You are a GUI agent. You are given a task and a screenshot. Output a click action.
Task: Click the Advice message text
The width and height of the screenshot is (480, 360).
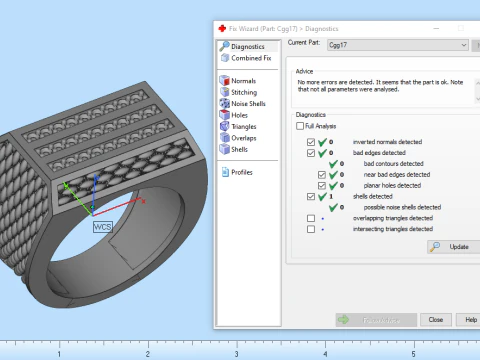(x=380, y=86)
